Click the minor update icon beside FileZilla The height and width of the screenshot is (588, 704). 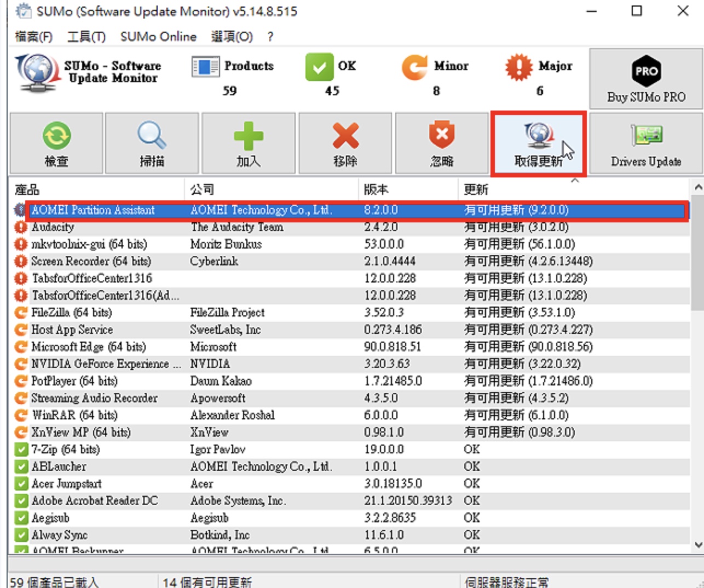[x=21, y=313]
